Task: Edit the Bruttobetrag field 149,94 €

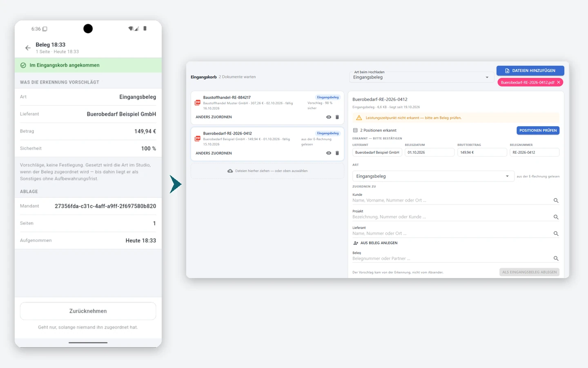Action: pos(482,153)
